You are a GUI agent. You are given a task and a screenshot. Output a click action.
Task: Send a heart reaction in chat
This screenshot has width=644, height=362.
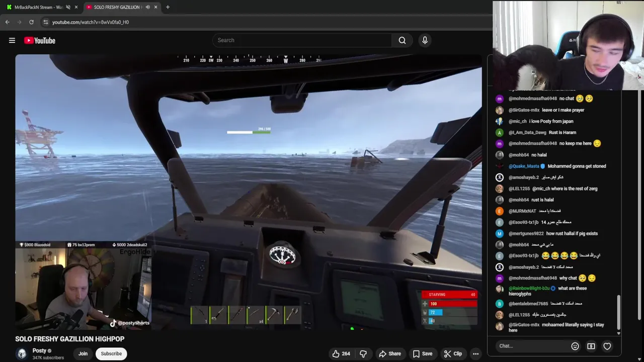tap(607, 346)
